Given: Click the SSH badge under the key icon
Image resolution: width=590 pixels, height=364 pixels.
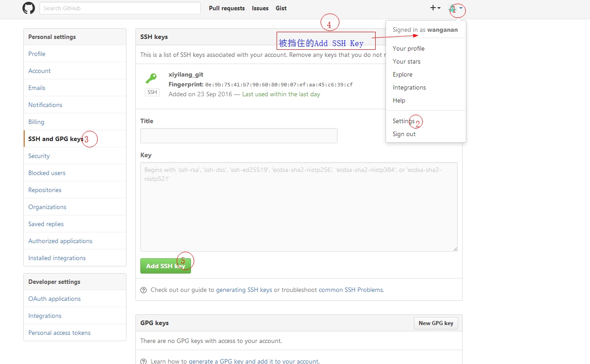Looking at the screenshot, I should point(152,92).
